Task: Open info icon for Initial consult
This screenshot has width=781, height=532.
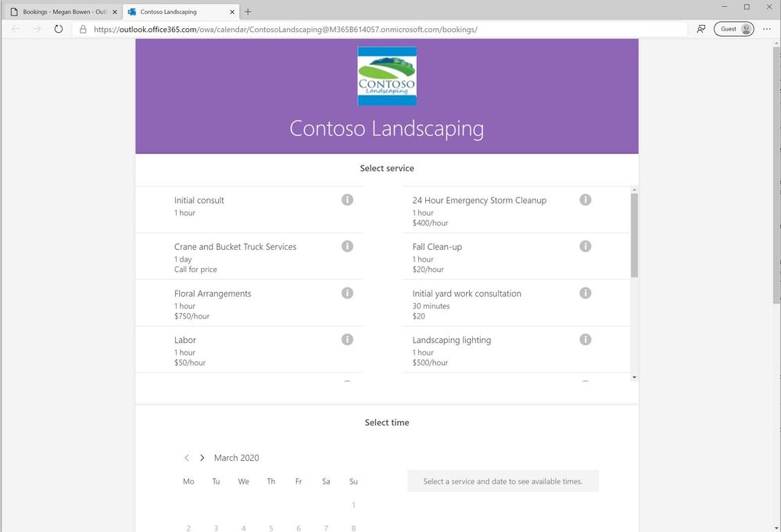Action: point(347,199)
